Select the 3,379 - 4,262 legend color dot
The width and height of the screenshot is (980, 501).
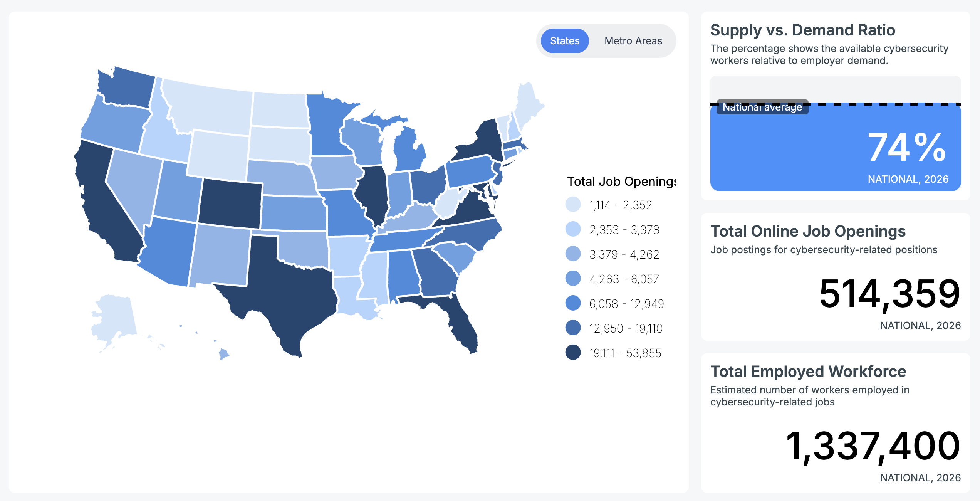(x=573, y=254)
